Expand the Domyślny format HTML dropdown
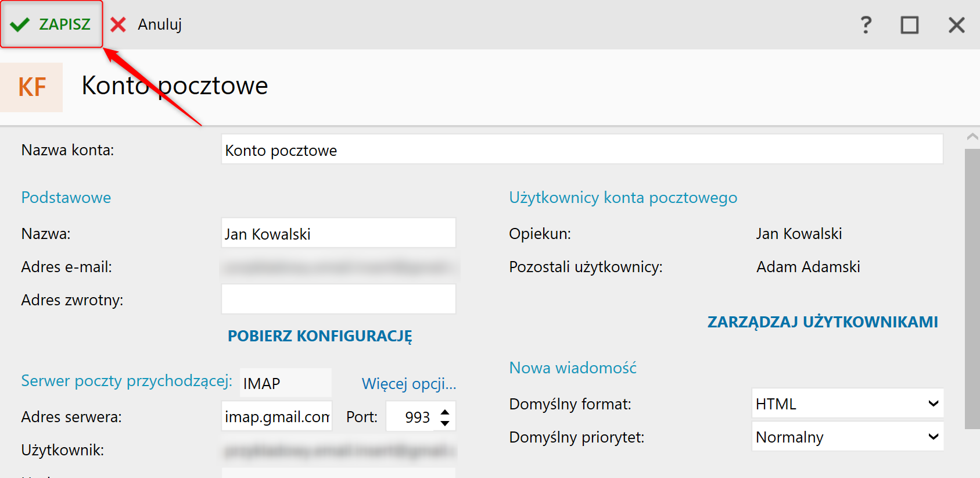Image resolution: width=980 pixels, height=478 pixels. coord(933,404)
